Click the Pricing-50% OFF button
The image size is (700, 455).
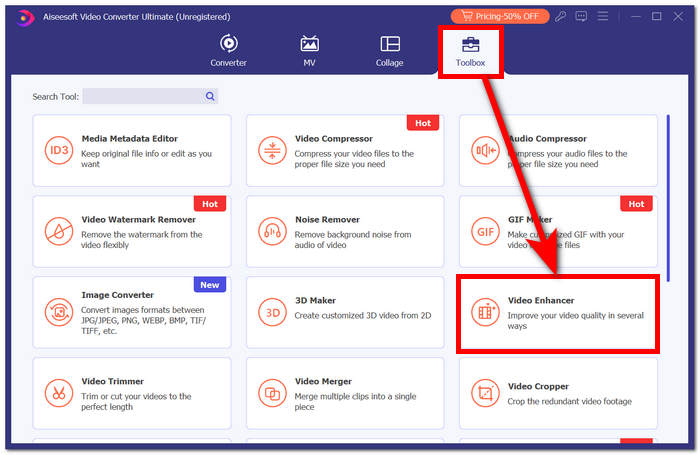point(500,17)
